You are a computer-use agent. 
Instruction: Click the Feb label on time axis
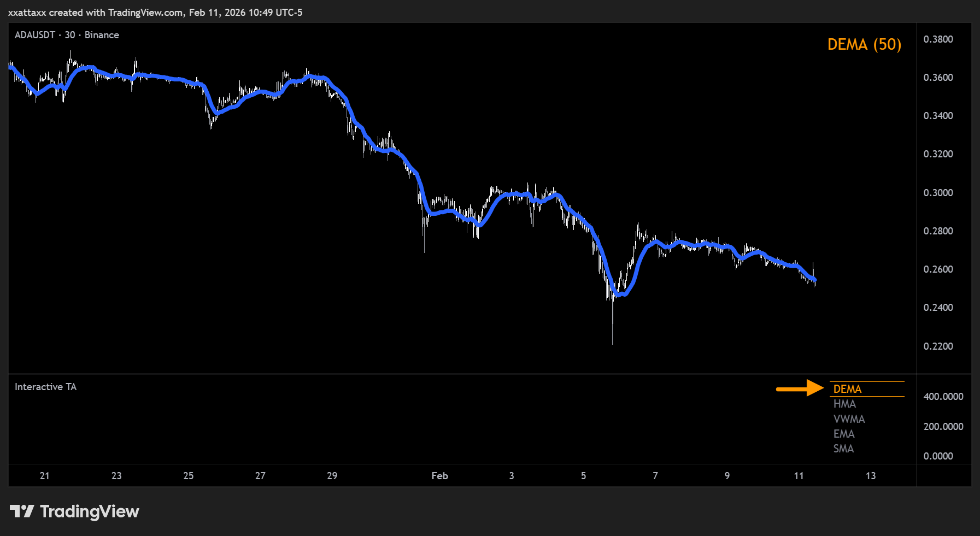click(439, 476)
